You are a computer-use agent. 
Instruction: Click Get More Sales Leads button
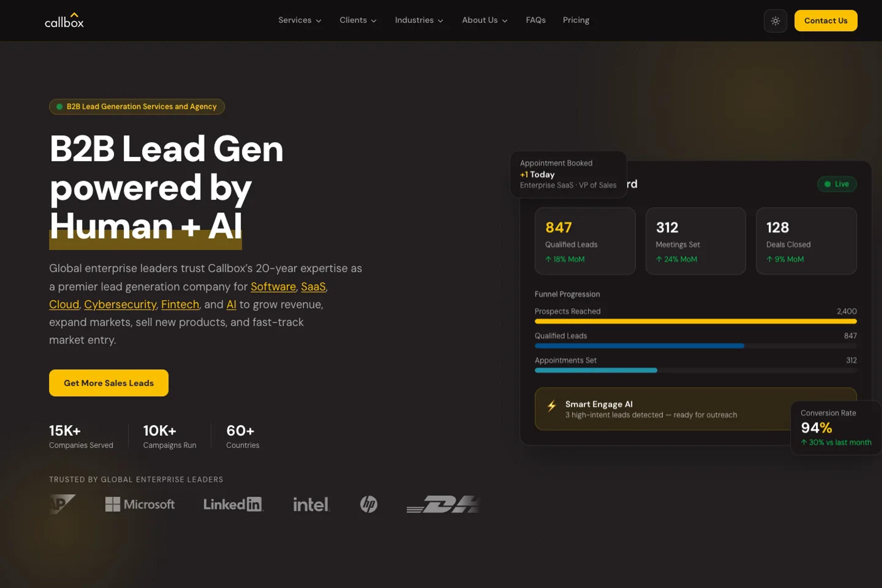coord(109,383)
